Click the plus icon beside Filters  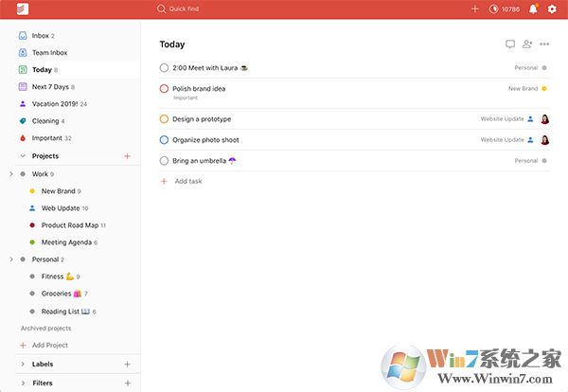128,383
